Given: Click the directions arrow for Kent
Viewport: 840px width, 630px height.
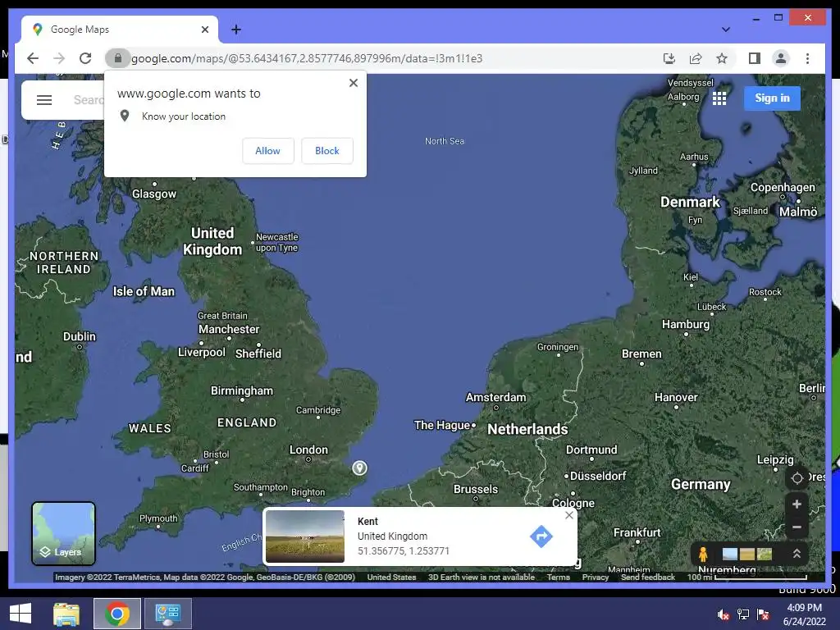Looking at the screenshot, I should (x=541, y=536).
